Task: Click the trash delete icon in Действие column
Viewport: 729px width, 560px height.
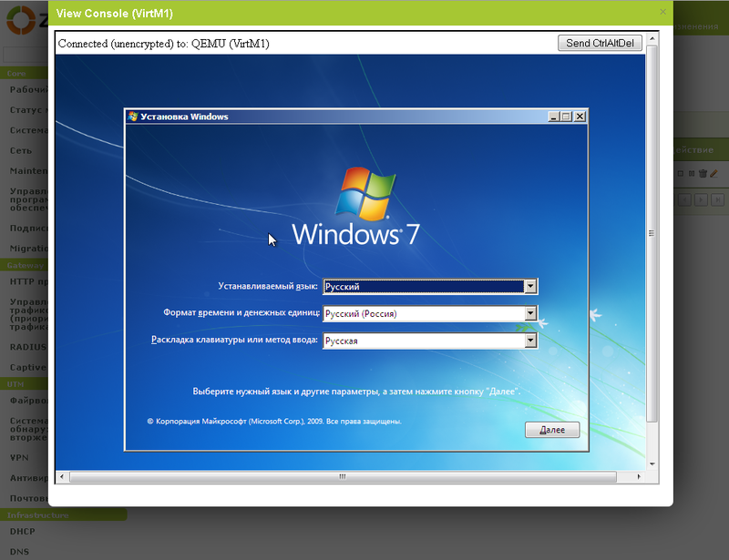Action: 703,173
